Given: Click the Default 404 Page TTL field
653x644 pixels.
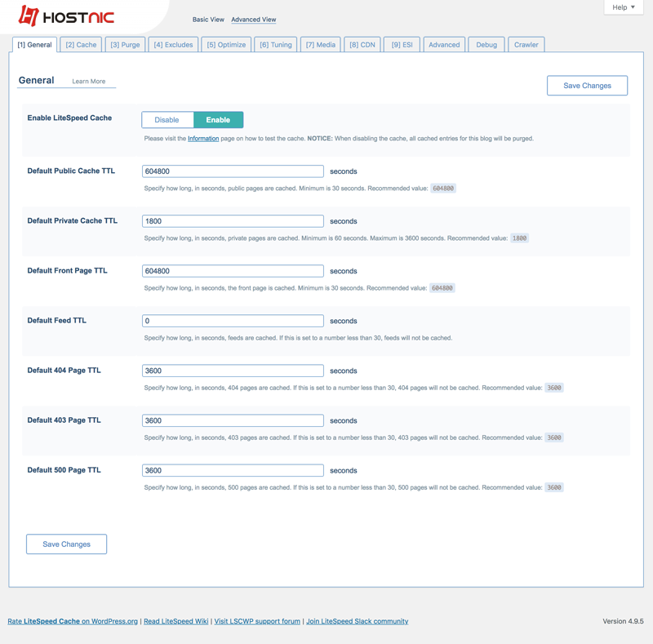Looking at the screenshot, I should point(233,371).
